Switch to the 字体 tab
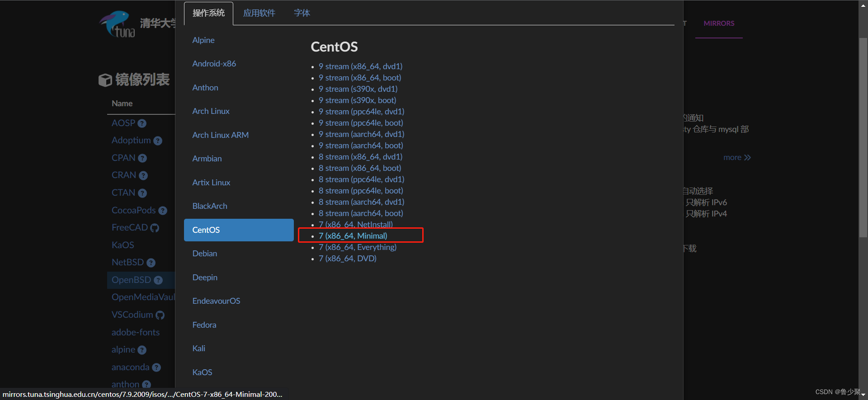Image resolution: width=868 pixels, height=400 pixels. (x=302, y=13)
